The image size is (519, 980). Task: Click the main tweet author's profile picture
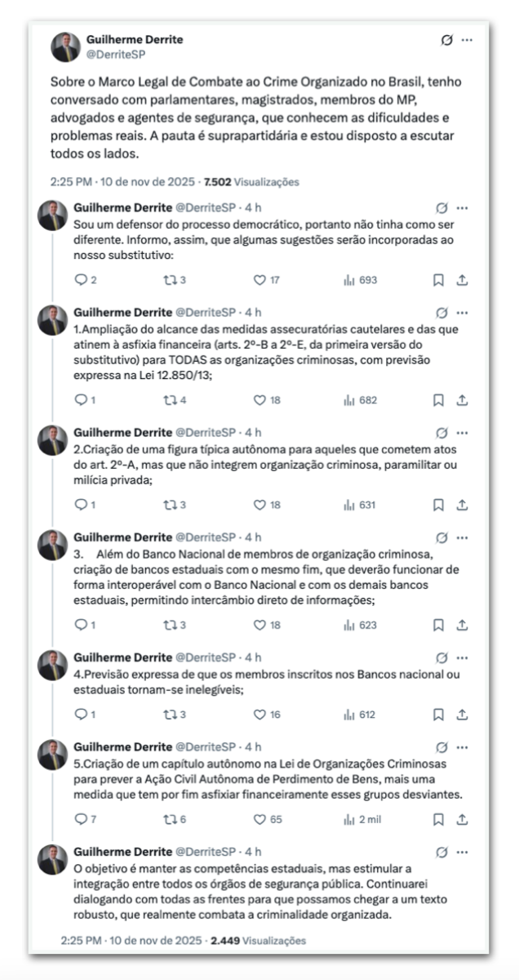65,47
